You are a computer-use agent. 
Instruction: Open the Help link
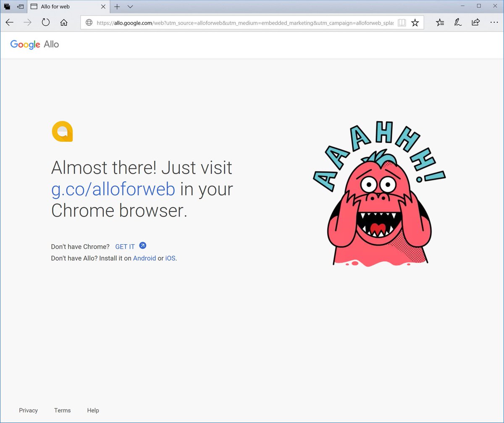(93, 410)
